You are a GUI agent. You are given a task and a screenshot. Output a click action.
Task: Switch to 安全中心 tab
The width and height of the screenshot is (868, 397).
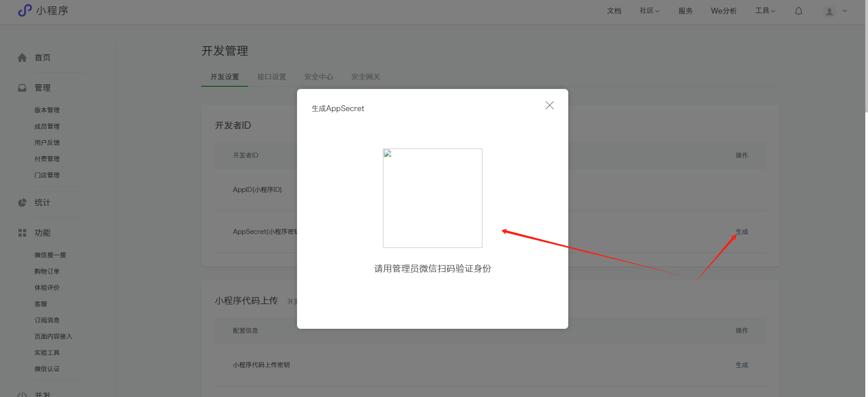coord(319,77)
